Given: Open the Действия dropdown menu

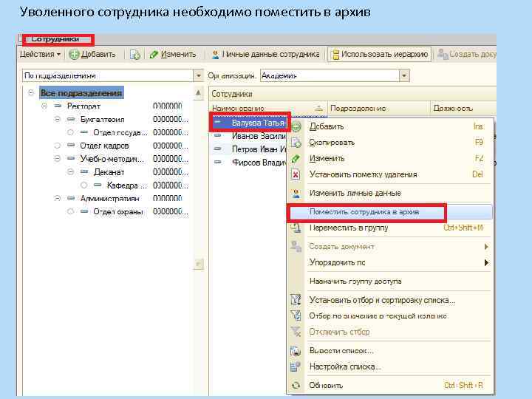Looking at the screenshot, I should (x=40, y=54).
